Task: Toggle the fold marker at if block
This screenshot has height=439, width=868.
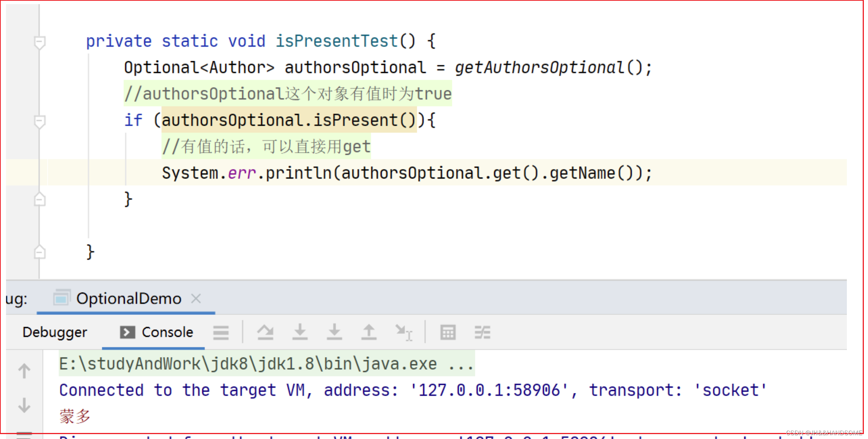Action: point(40,120)
